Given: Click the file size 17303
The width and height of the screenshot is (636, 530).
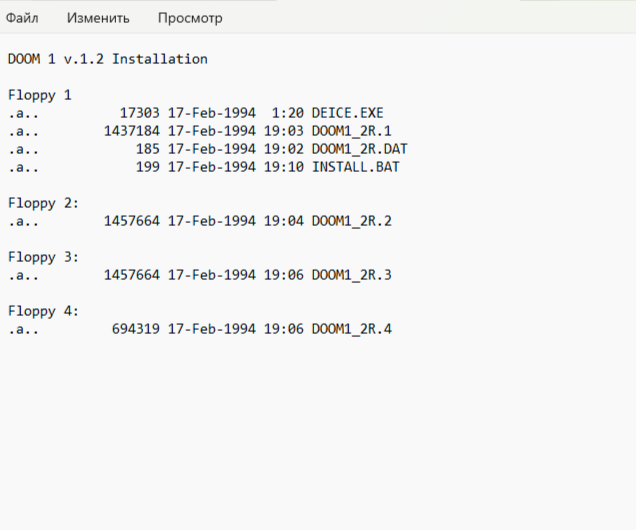Looking at the screenshot, I should coord(140,113).
